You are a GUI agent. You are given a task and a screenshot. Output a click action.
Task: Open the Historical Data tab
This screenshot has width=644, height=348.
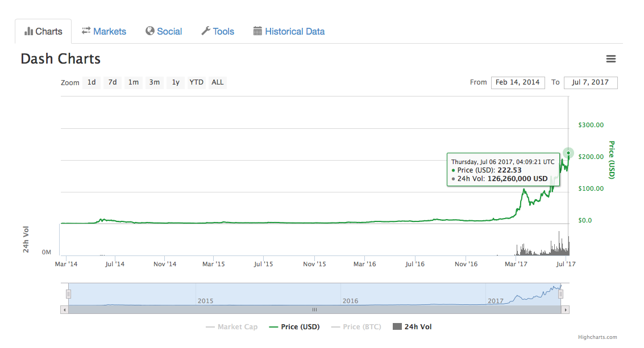pos(289,32)
